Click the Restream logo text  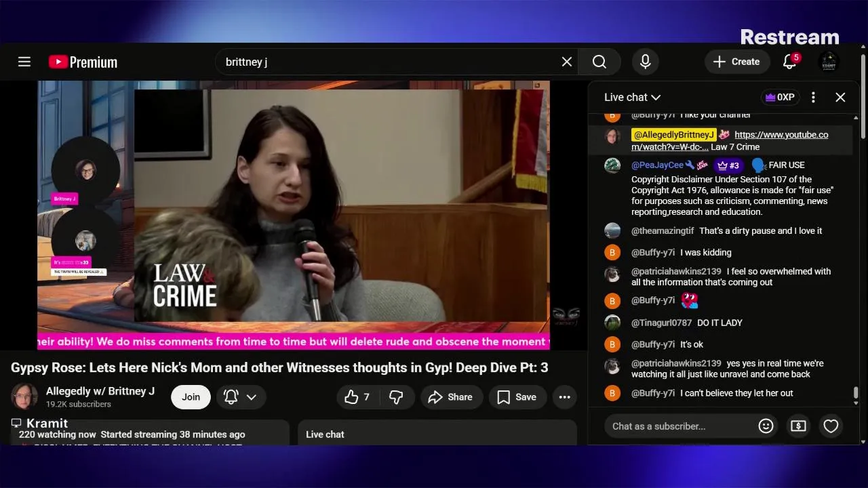click(789, 37)
